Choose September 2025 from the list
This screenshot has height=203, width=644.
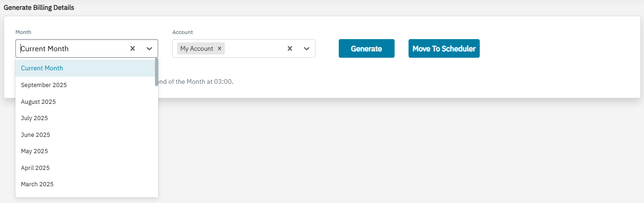coord(44,85)
